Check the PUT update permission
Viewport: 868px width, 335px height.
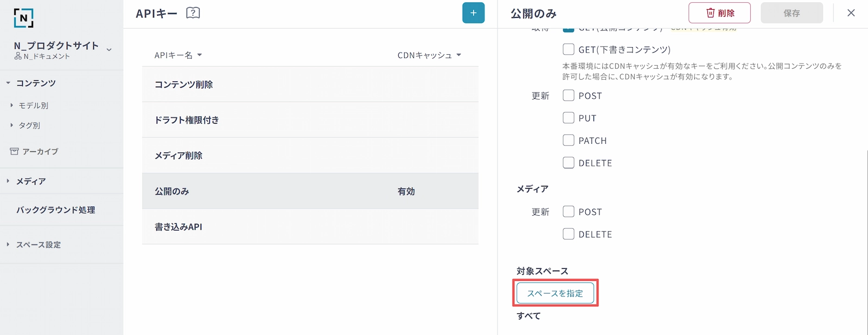point(569,118)
